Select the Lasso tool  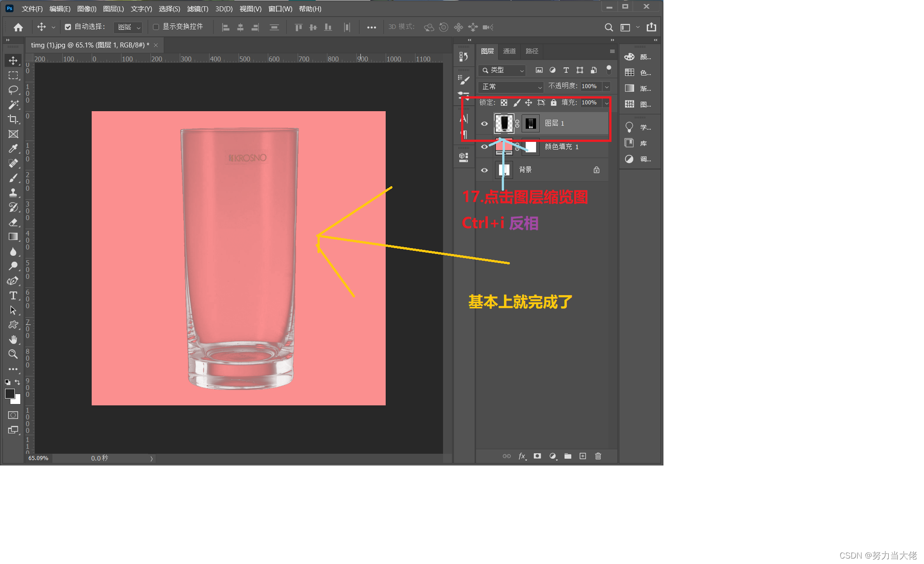(13, 89)
